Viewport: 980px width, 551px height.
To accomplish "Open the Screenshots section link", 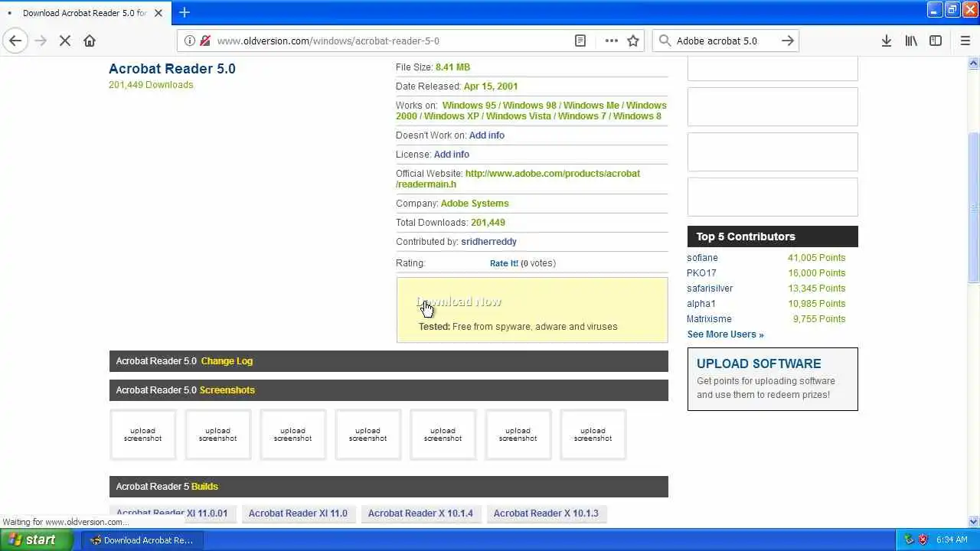I will coord(227,390).
